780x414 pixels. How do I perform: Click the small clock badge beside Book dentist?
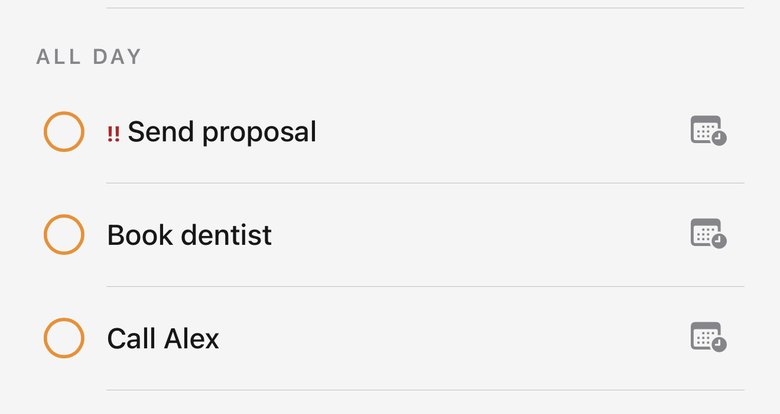click(x=719, y=241)
